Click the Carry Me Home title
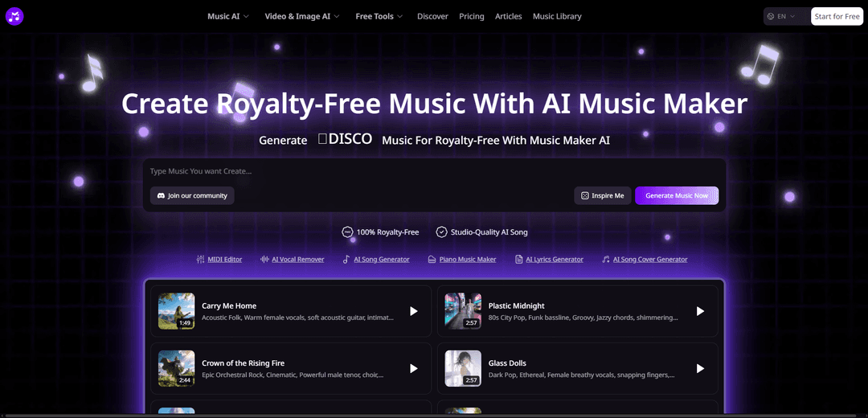Screen dimensions: 868x418 tap(229, 305)
